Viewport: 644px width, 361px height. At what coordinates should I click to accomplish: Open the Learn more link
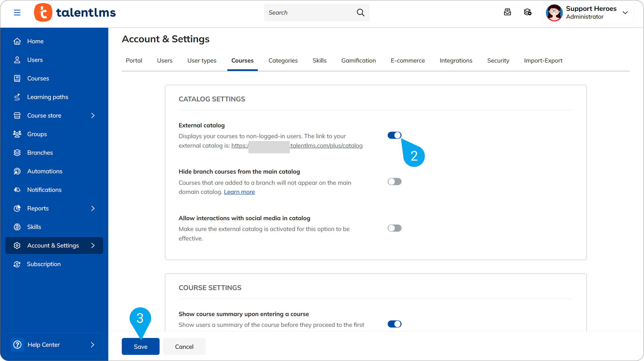[x=239, y=192]
